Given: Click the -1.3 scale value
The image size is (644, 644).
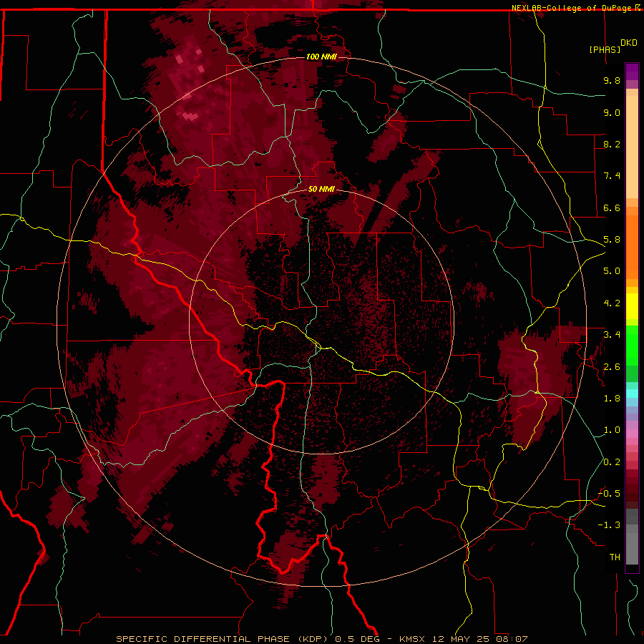Looking at the screenshot, I should point(609,525).
